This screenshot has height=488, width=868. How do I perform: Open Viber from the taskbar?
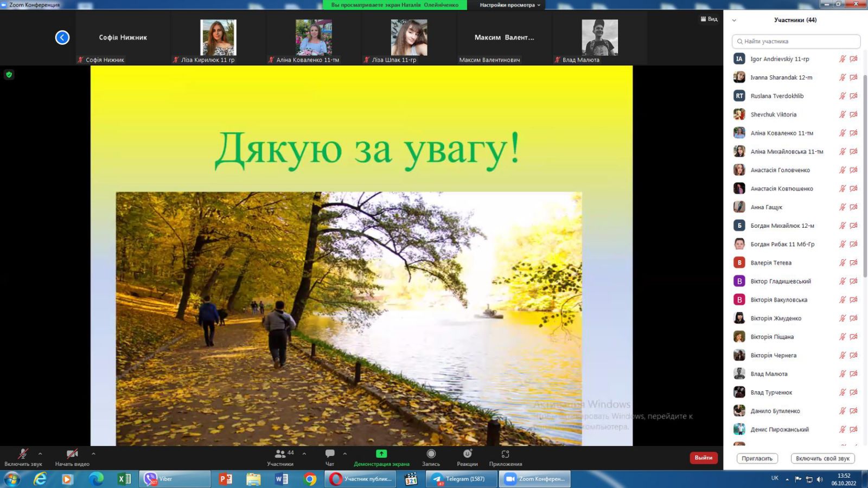(x=175, y=479)
